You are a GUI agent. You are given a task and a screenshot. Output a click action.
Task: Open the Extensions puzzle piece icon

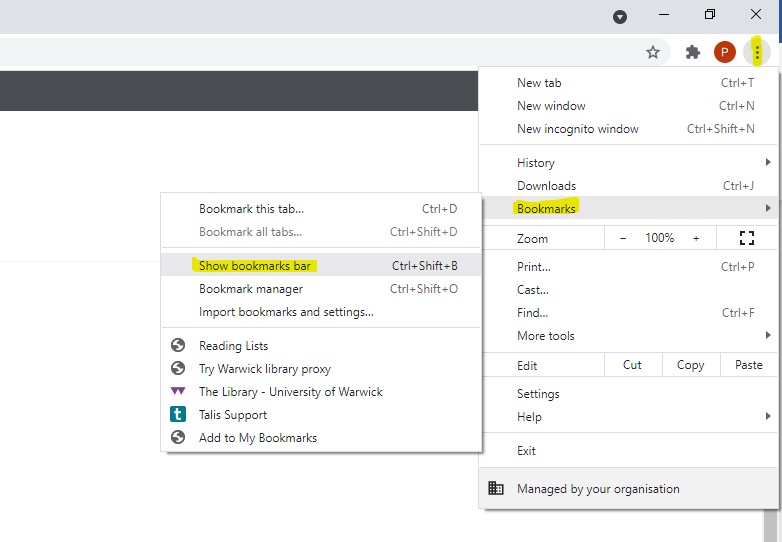pos(692,52)
